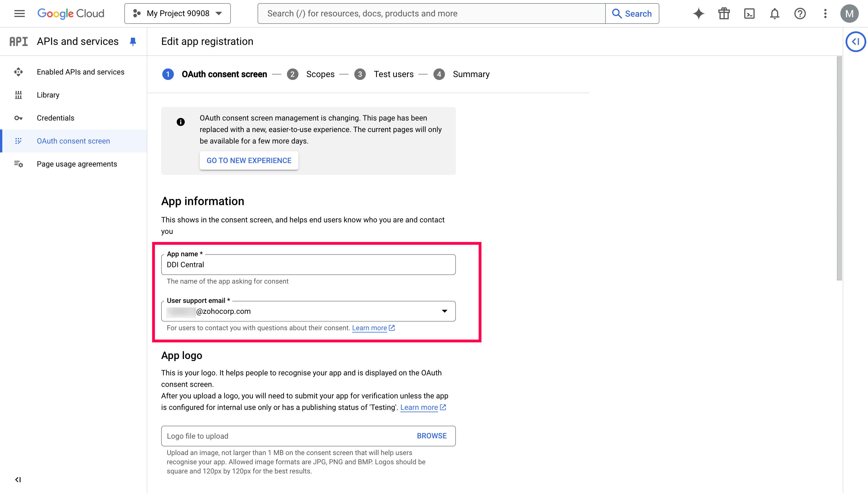Click the Gemini AI sparkle icon

point(698,14)
